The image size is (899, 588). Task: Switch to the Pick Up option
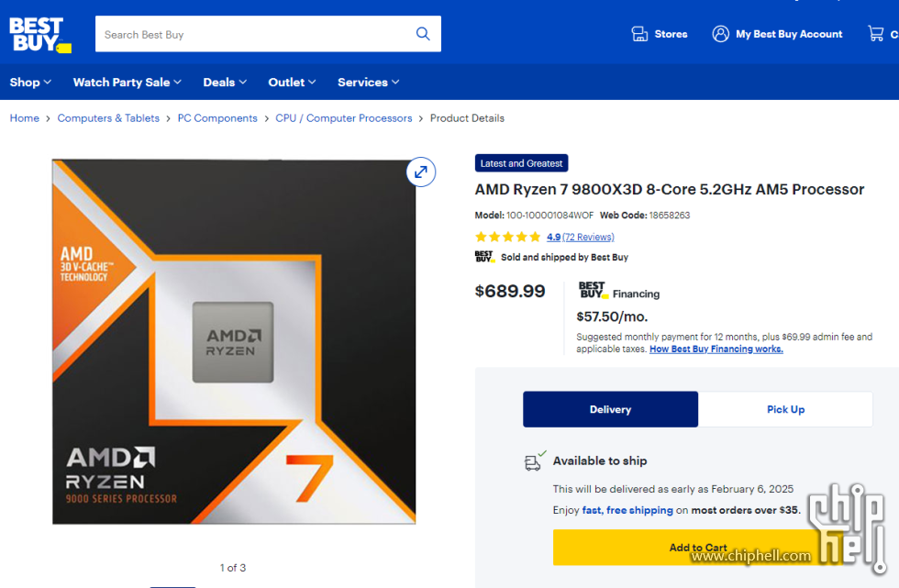(x=785, y=409)
